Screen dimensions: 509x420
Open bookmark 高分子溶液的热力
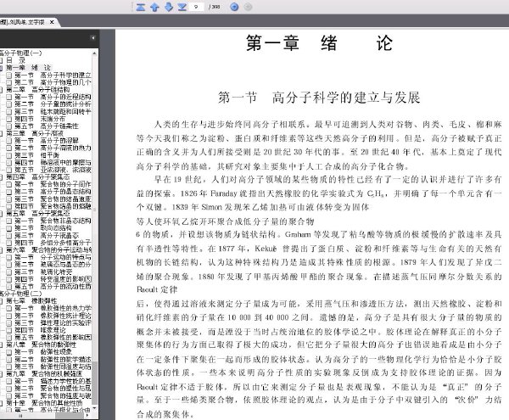[x=65, y=148]
